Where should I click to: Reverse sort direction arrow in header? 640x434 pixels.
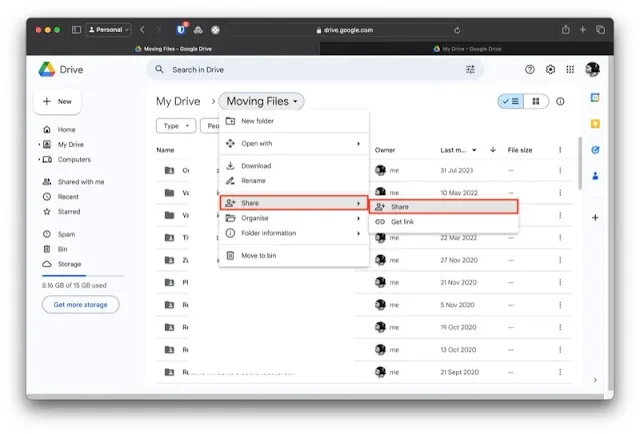point(493,150)
